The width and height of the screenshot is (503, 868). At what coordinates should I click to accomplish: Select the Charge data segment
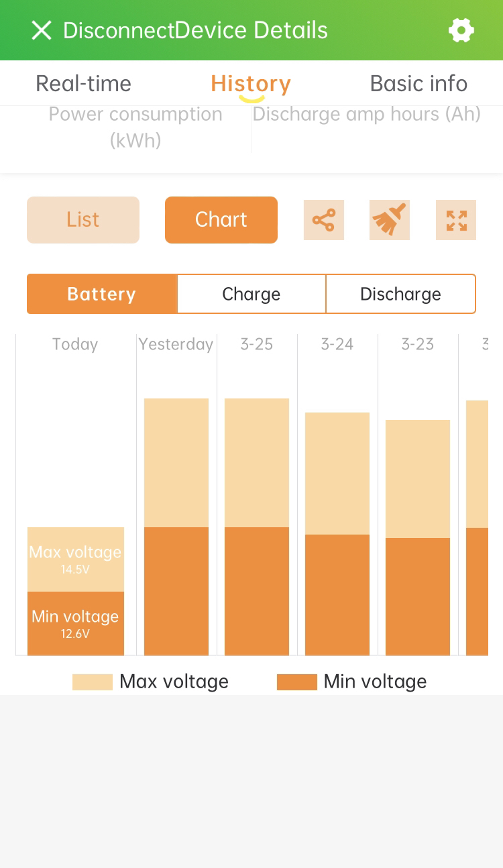coord(251,294)
